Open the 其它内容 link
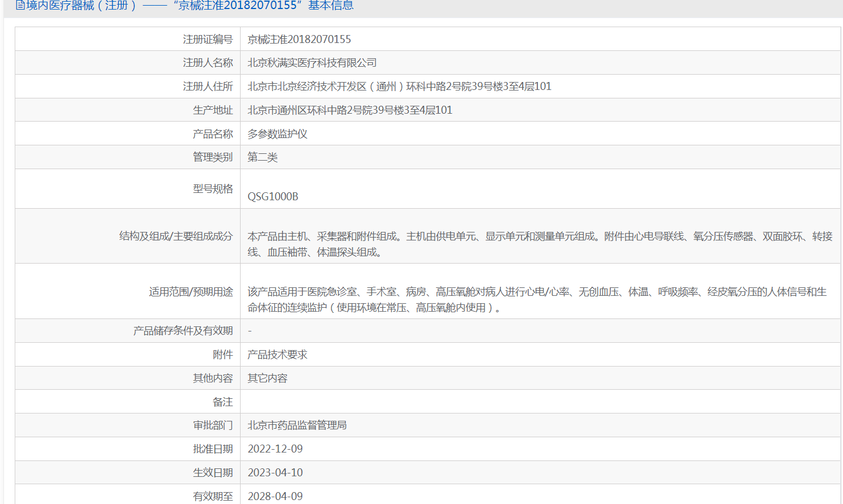 (267, 378)
